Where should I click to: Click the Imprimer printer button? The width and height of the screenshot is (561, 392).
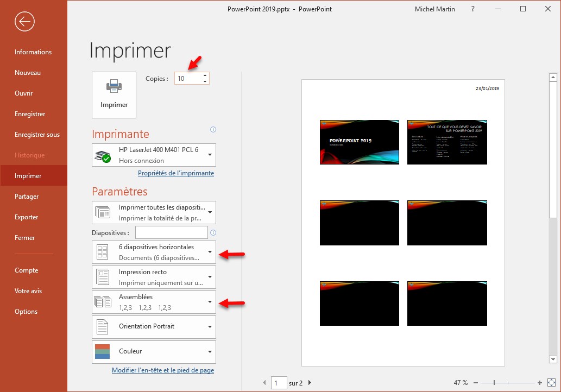[x=114, y=94]
